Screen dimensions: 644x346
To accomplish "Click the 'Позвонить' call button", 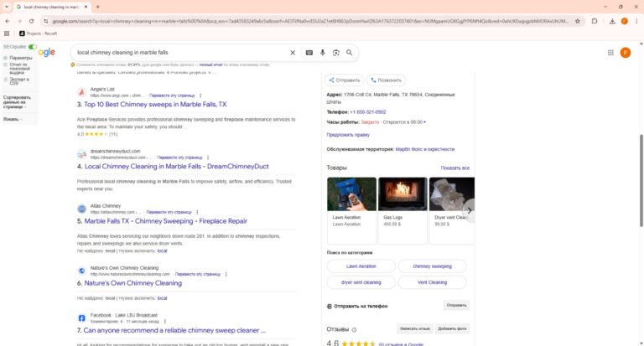I will point(387,80).
